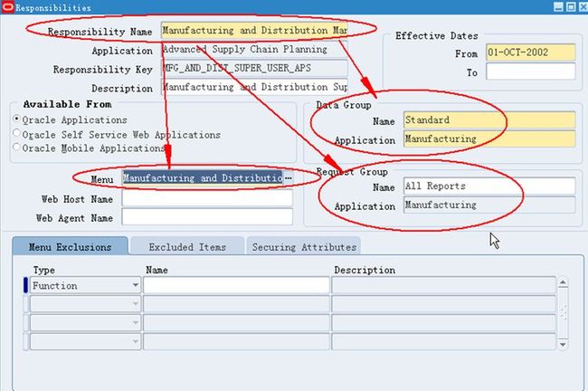Image resolution: width=588 pixels, height=391 pixels.
Task: Maximize the Responsibilities window
Action: coord(571,6)
